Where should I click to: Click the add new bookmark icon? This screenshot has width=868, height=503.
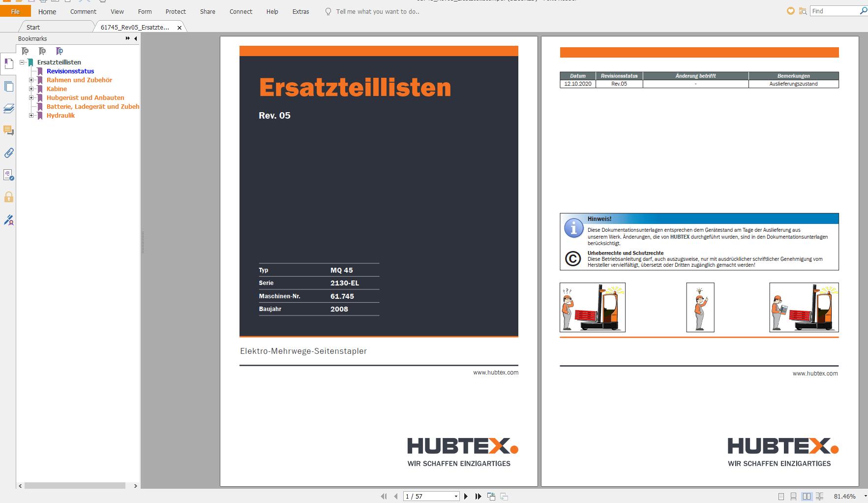[42, 51]
